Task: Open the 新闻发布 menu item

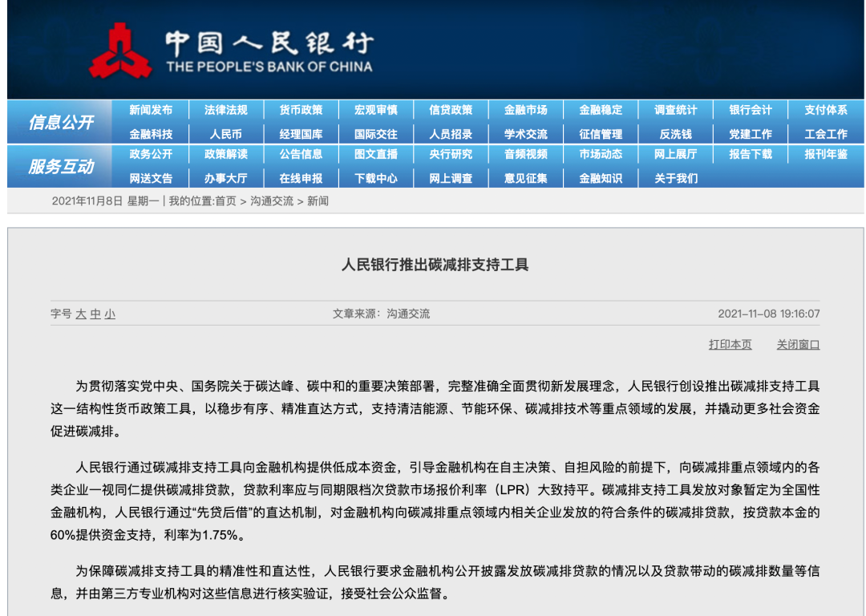Action: tap(151, 110)
